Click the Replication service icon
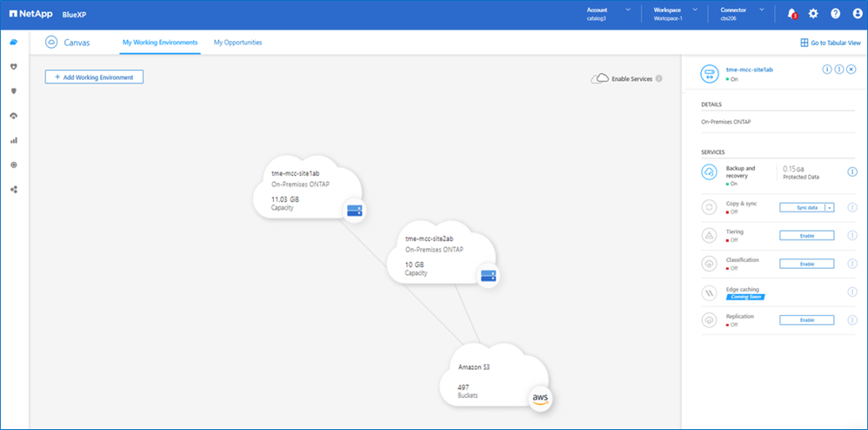The image size is (868, 430). click(709, 320)
